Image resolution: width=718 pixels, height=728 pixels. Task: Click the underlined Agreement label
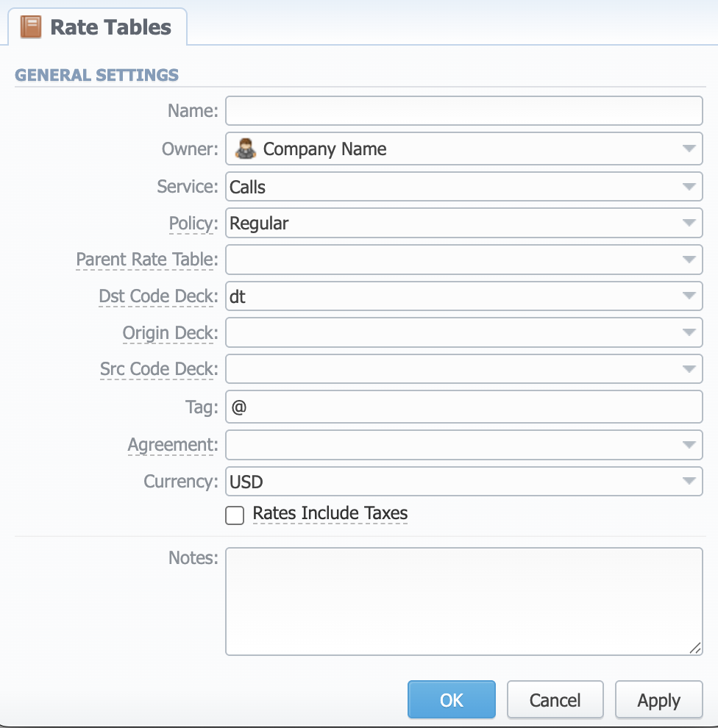pos(171,445)
